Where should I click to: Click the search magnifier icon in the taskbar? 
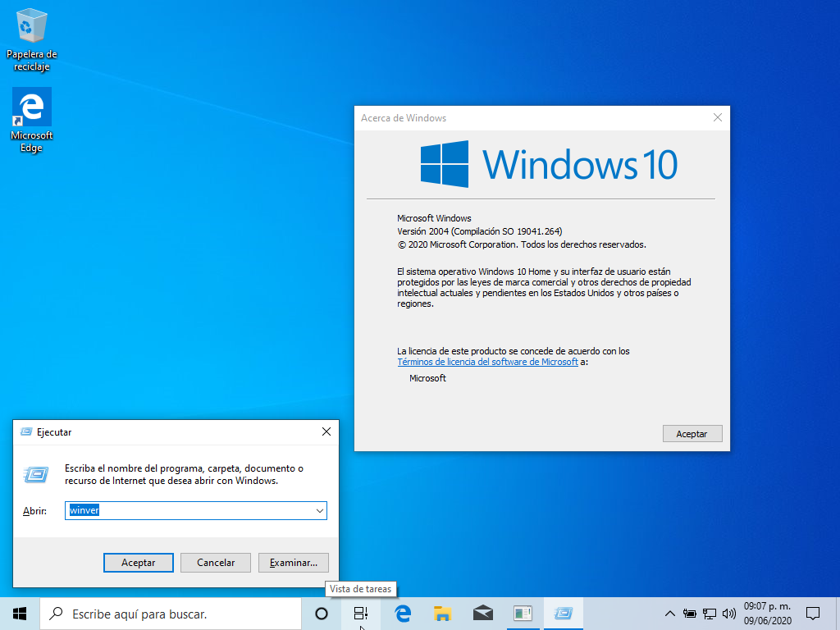[56, 614]
